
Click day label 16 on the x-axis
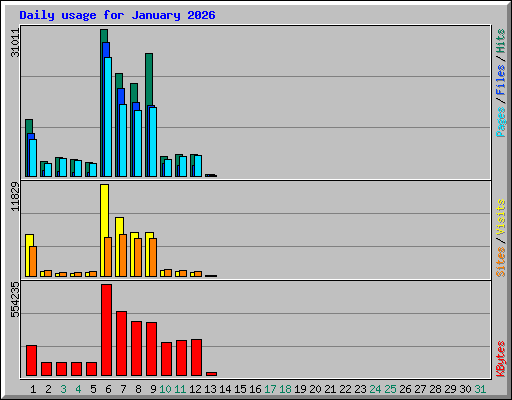pos(255,389)
